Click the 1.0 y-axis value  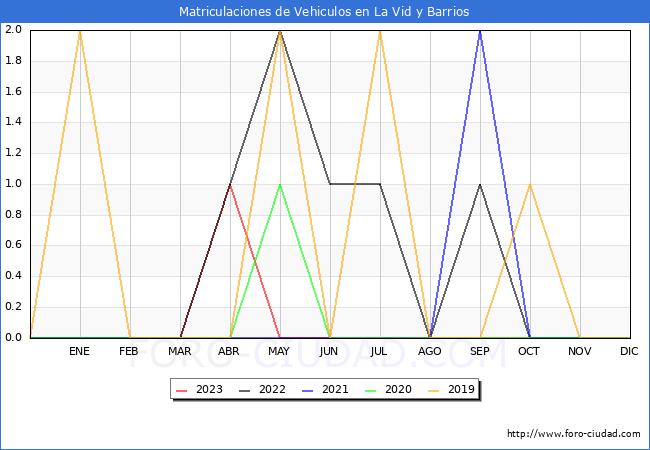pos(13,184)
